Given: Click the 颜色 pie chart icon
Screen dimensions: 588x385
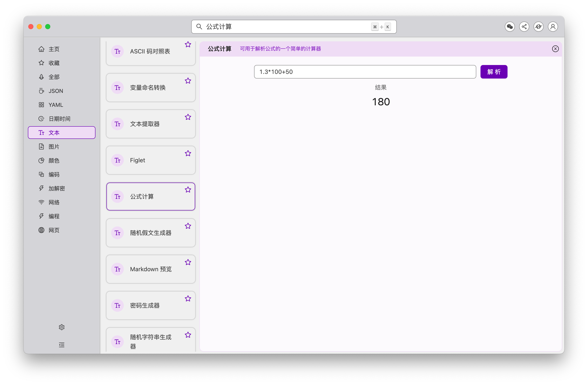Looking at the screenshot, I should [x=41, y=160].
